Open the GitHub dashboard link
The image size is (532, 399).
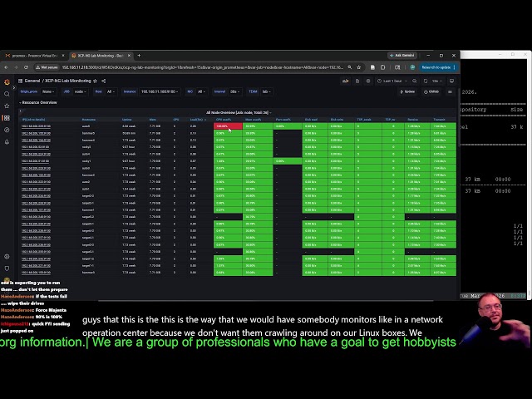click(x=431, y=91)
